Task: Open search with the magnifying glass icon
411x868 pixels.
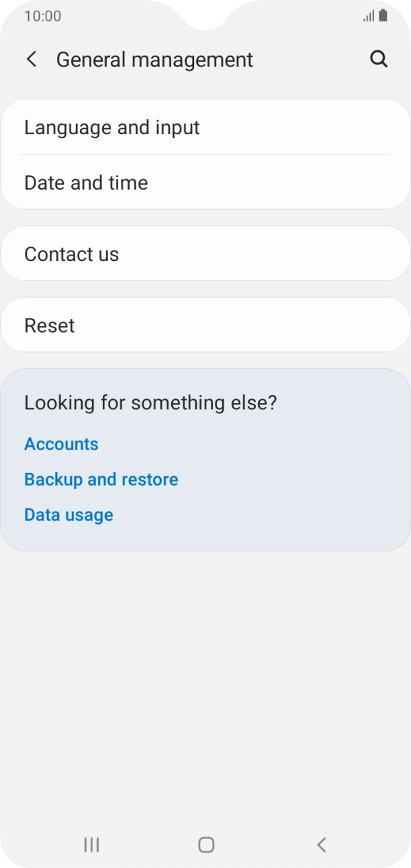Action: (379, 59)
